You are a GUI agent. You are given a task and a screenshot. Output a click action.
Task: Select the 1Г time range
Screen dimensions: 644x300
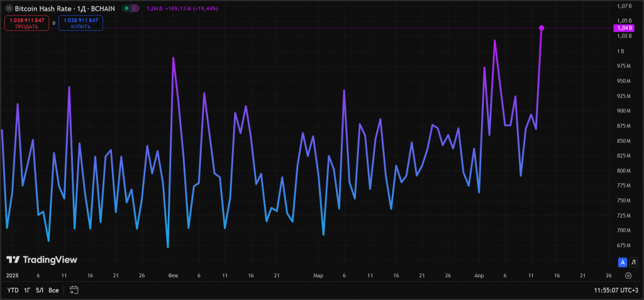27,291
